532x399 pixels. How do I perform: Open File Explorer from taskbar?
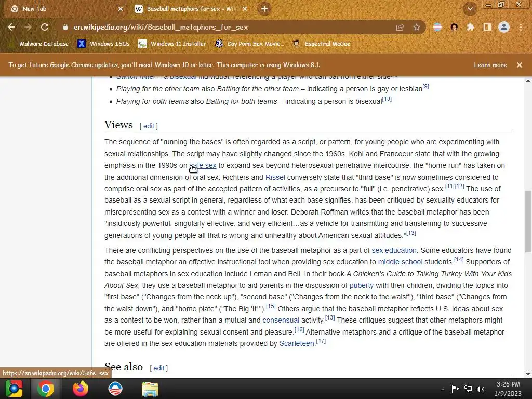pos(150,389)
